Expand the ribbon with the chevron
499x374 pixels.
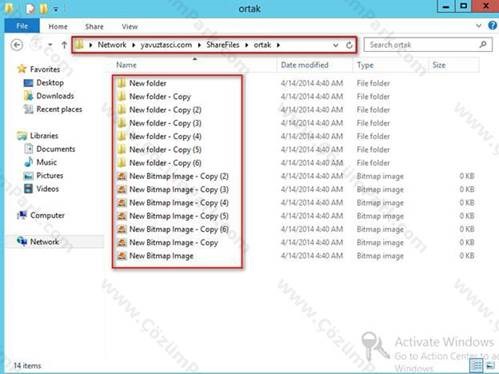click(479, 26)
